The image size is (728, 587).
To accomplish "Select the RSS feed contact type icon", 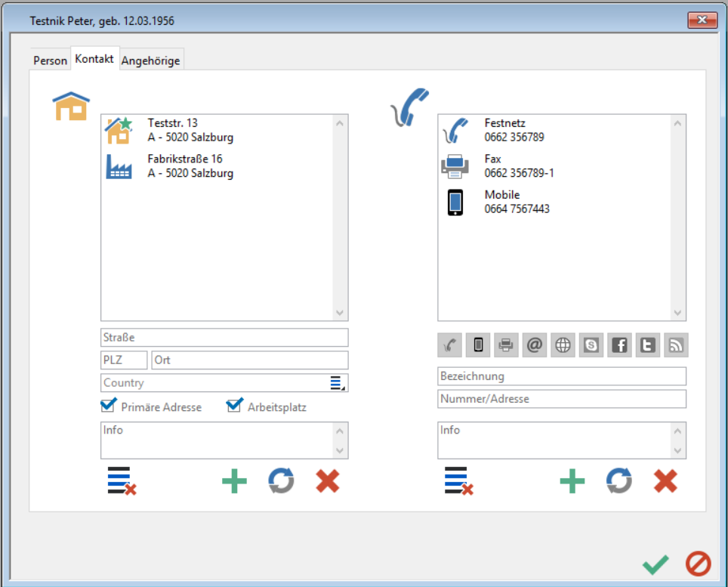I will coord(676,345).
